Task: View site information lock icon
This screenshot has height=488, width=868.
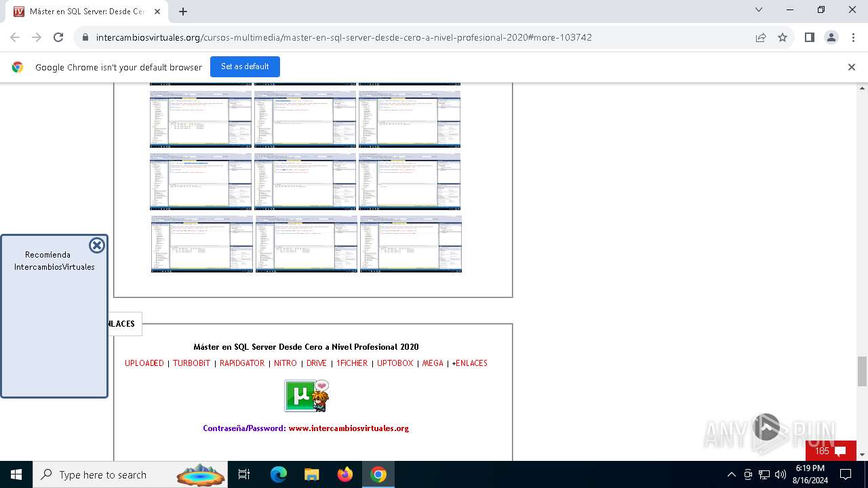Action: click(85, 37)
